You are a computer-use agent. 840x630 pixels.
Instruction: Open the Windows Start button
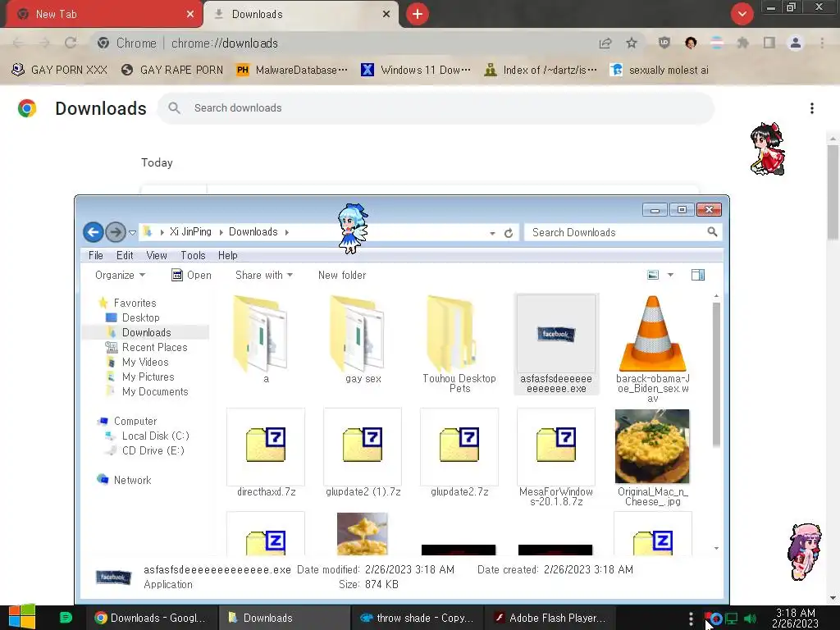click(x=22, y=617)
